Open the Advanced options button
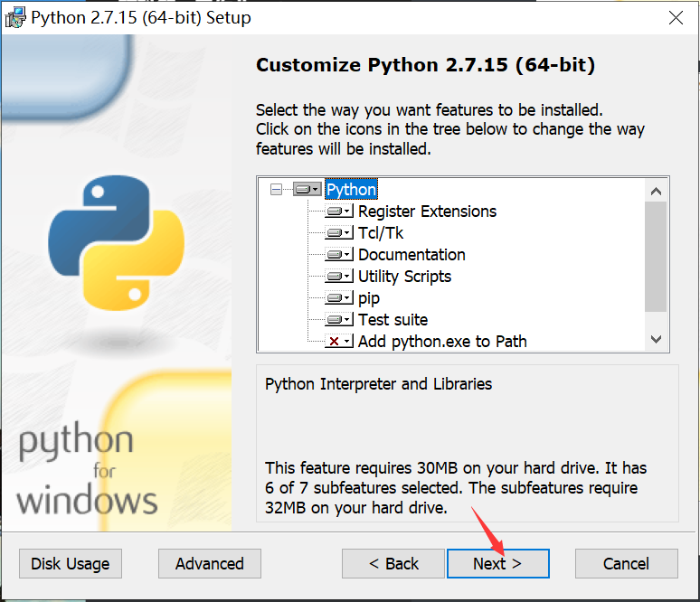The width and height of the screenshot is (700, 602). (210, 563)
